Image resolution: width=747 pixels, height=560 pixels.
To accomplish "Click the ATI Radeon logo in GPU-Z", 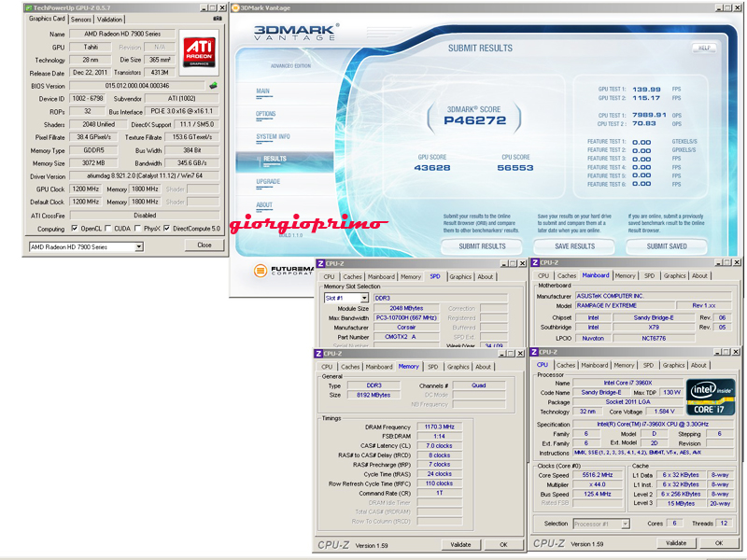I will tap(199, 52).
